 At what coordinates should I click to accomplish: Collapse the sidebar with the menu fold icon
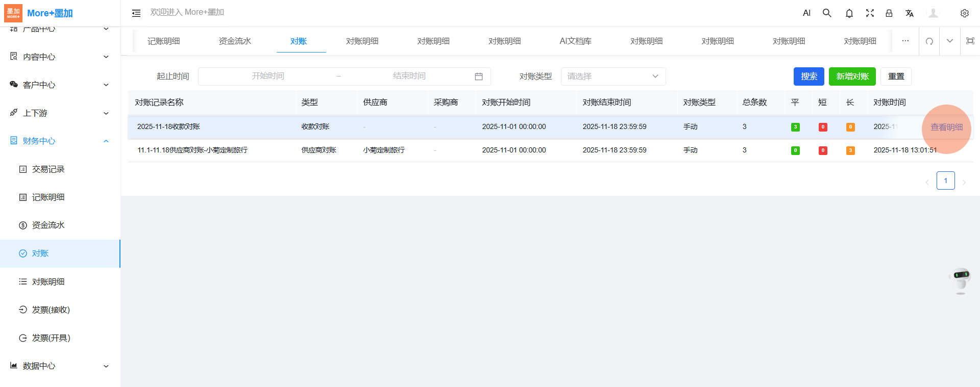coord(136,13)
